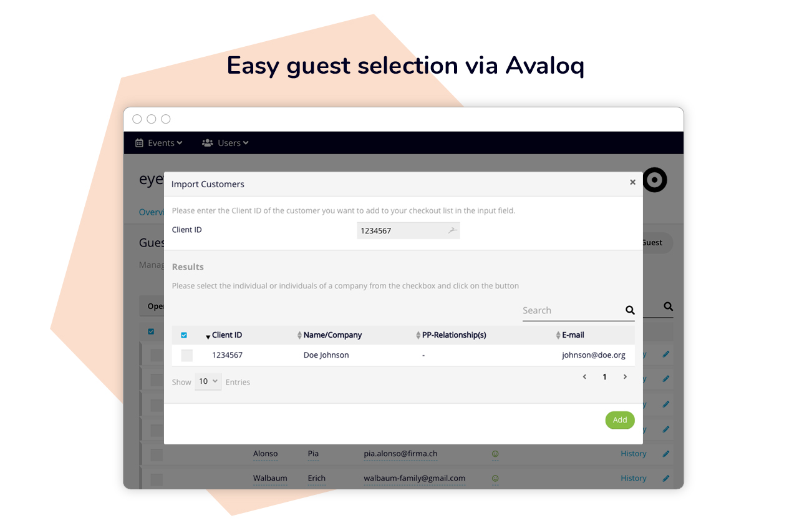This screenshot has width=812, height=528.
Task: Expand the Users menu
Action: pos(225,143)
